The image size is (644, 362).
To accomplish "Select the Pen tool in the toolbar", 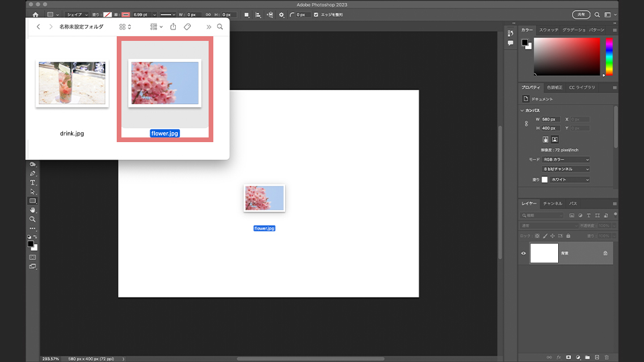I will [x=32, y=174].
